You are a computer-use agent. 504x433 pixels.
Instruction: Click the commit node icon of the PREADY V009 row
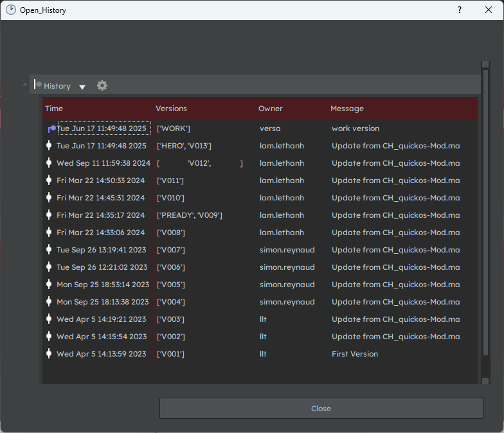click(x=49, y=215)
